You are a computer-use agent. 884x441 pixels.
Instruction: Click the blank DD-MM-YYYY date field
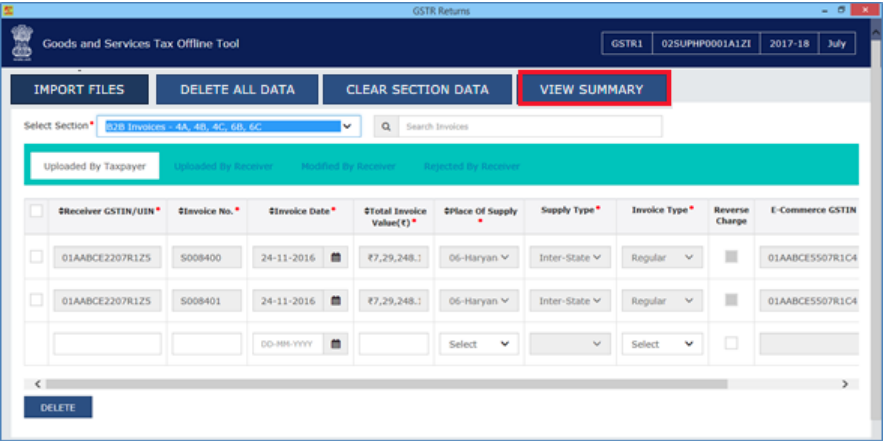tap(288, 344)
